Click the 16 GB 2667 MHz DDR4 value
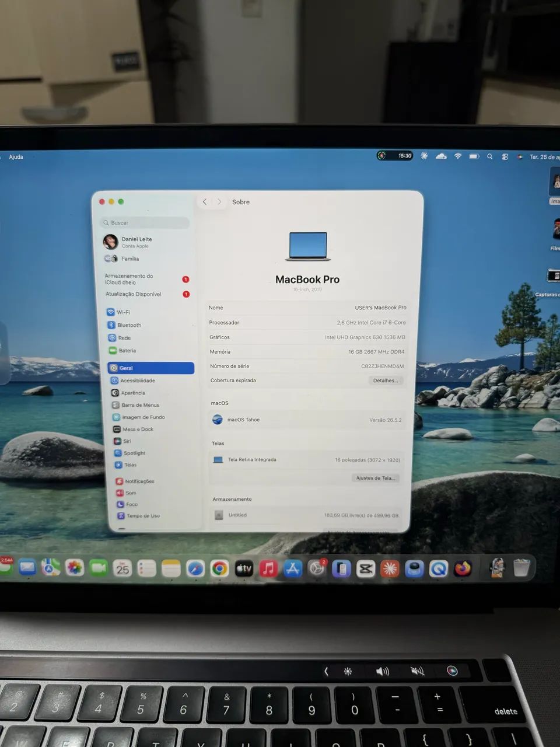 pos(376,352)
